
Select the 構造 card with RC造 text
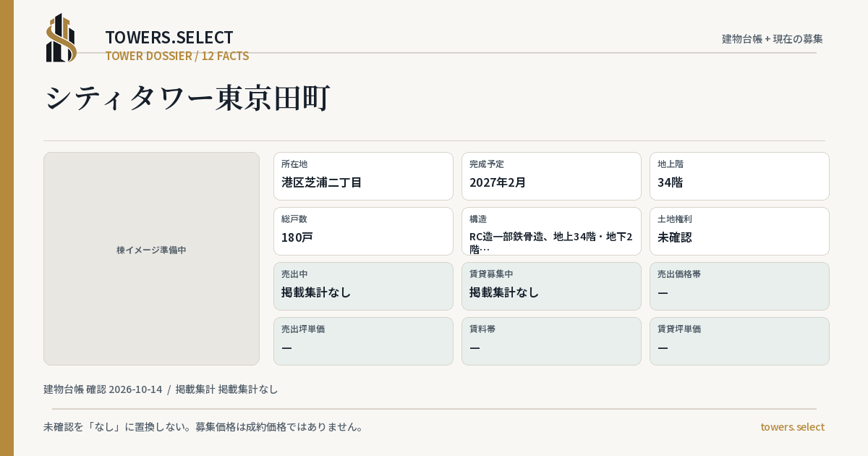[551, 231]
